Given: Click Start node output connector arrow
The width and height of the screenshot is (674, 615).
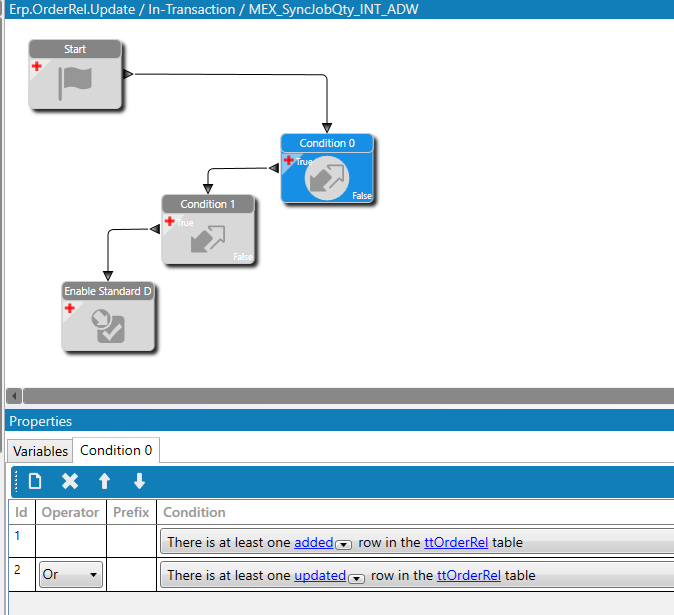Looking at the screenshot, I should click(x=128, y=74).
